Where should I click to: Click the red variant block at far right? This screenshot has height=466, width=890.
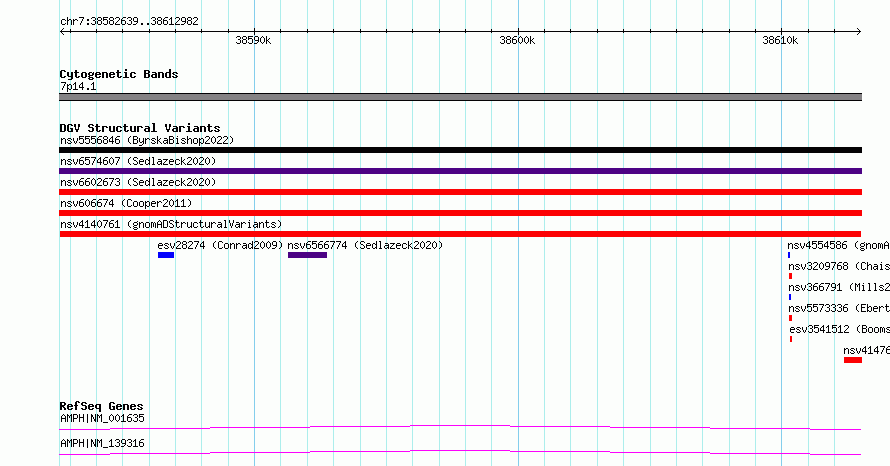[853, 360]
